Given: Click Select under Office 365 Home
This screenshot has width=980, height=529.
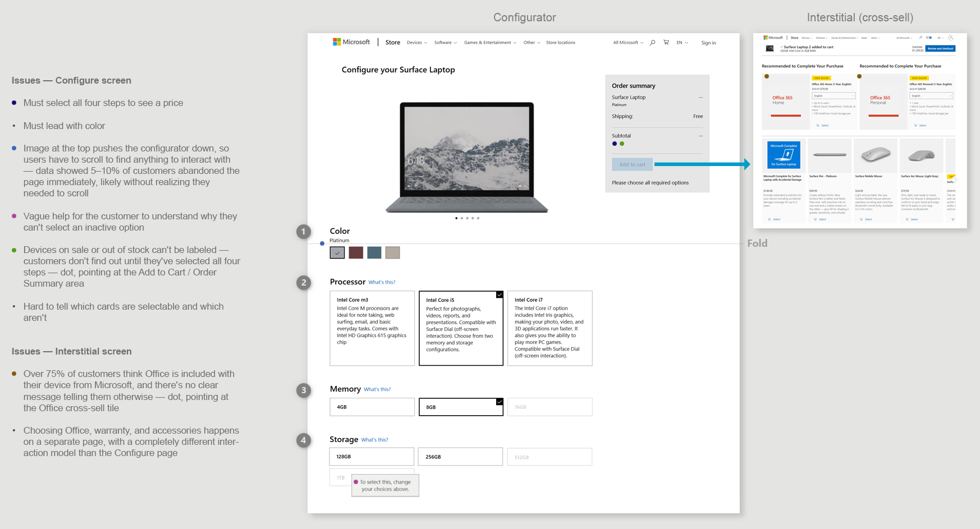Looking at the screenshot, I should point(822,126).
